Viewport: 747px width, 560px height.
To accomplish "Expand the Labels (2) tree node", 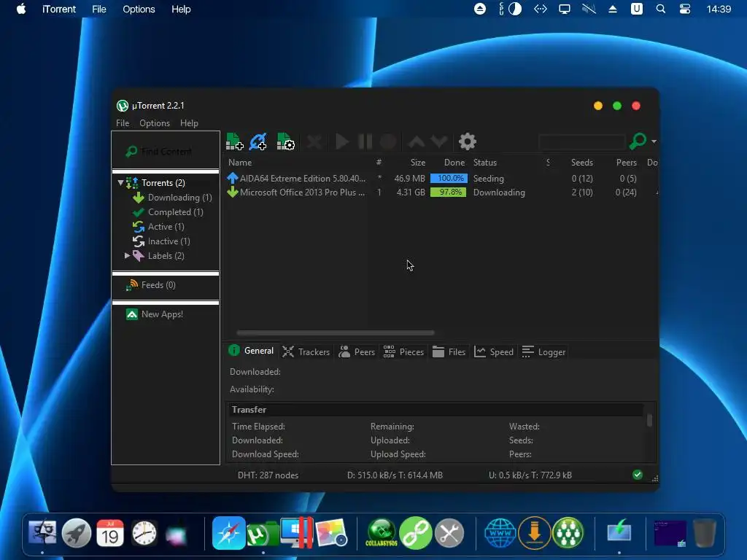I will [x=127, y=256].
